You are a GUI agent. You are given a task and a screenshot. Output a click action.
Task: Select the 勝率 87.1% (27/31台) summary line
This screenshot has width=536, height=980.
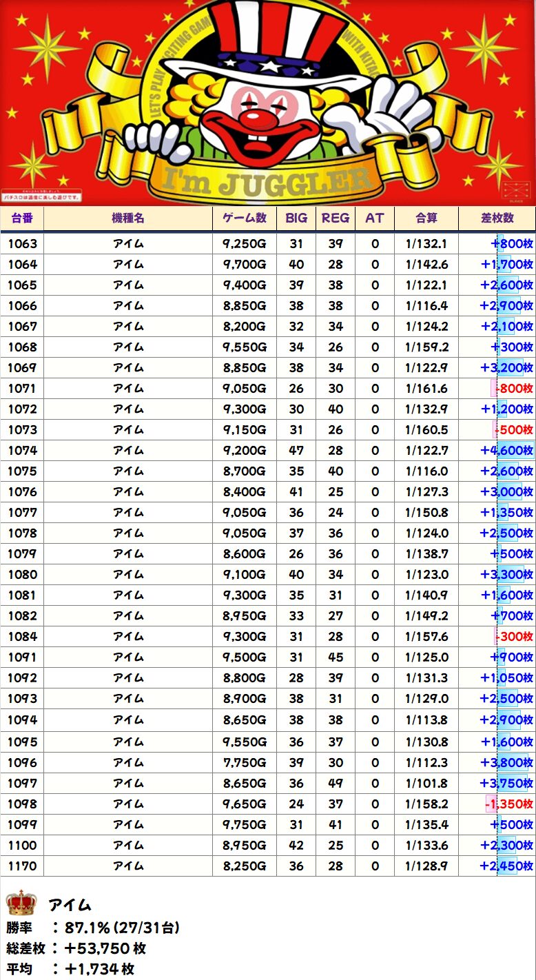click(x=94, y=928)
